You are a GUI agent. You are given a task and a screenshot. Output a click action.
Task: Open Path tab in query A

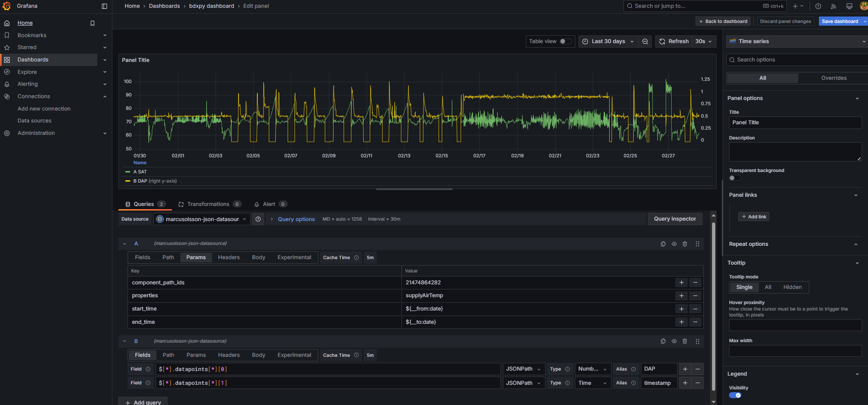pos(168,258)
